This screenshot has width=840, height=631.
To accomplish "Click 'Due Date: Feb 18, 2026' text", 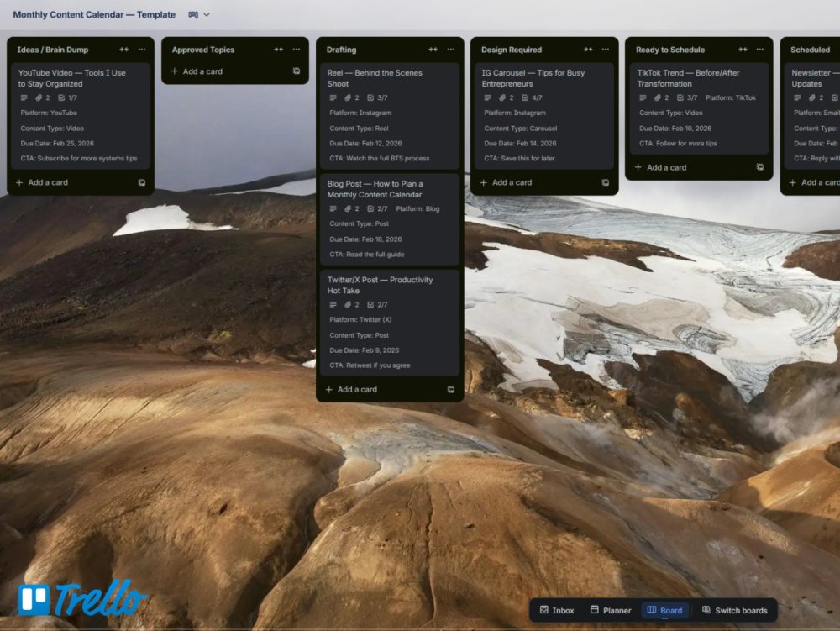I will (365, 239).
